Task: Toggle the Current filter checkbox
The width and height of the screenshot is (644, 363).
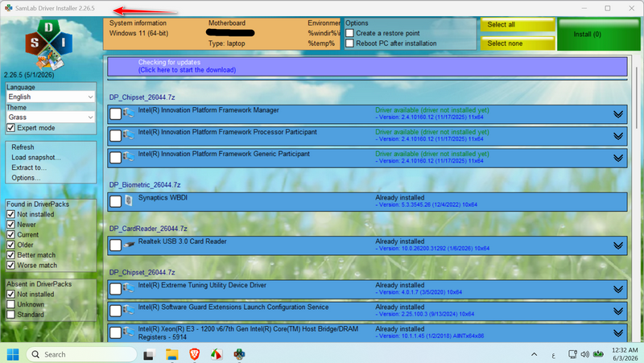Action: pyautogui.click(x=10, y=235)
